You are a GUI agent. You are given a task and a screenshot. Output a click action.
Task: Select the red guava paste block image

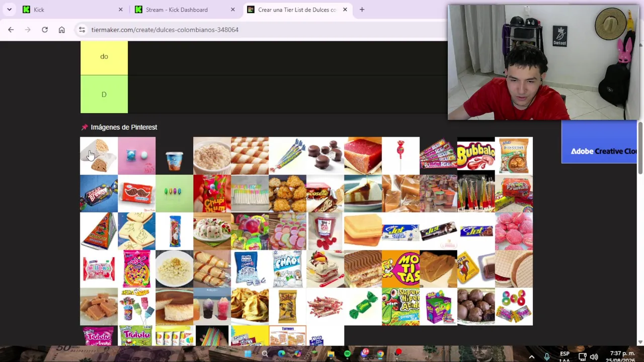[x=363, y=156]
